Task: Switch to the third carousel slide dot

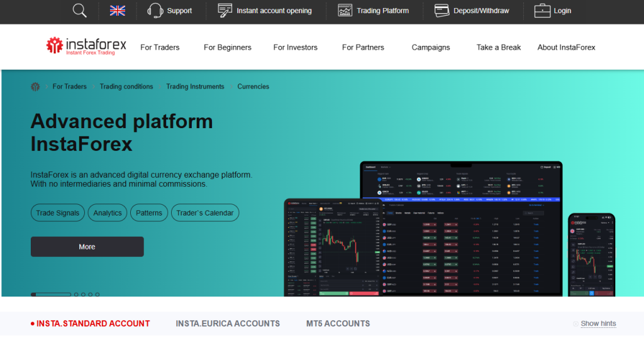Action: 83,295
